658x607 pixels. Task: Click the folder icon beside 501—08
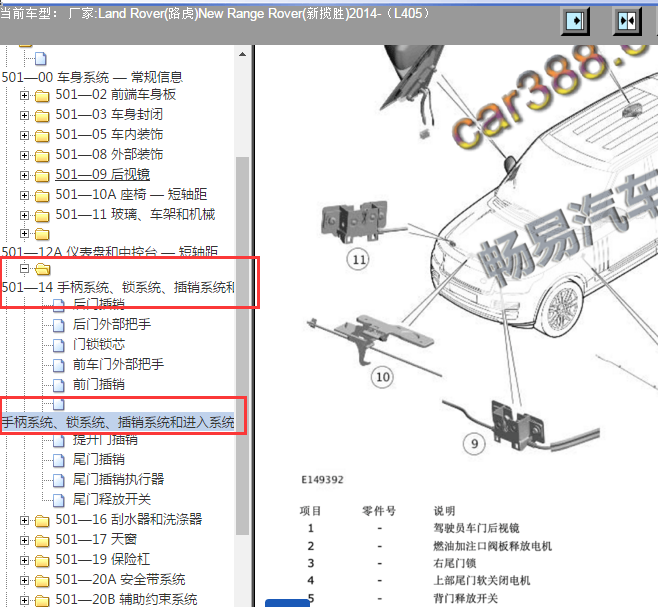click(42, 156)
